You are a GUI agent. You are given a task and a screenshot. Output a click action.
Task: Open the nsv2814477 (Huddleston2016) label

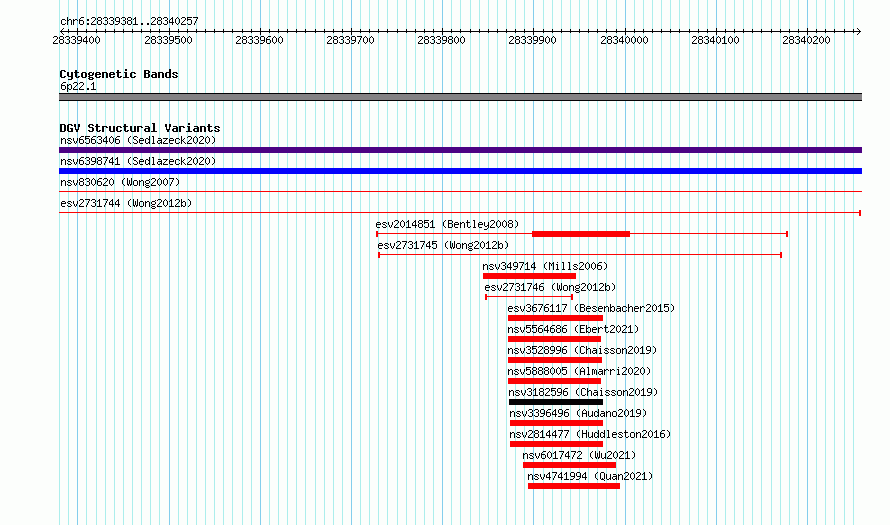(590, 434)
